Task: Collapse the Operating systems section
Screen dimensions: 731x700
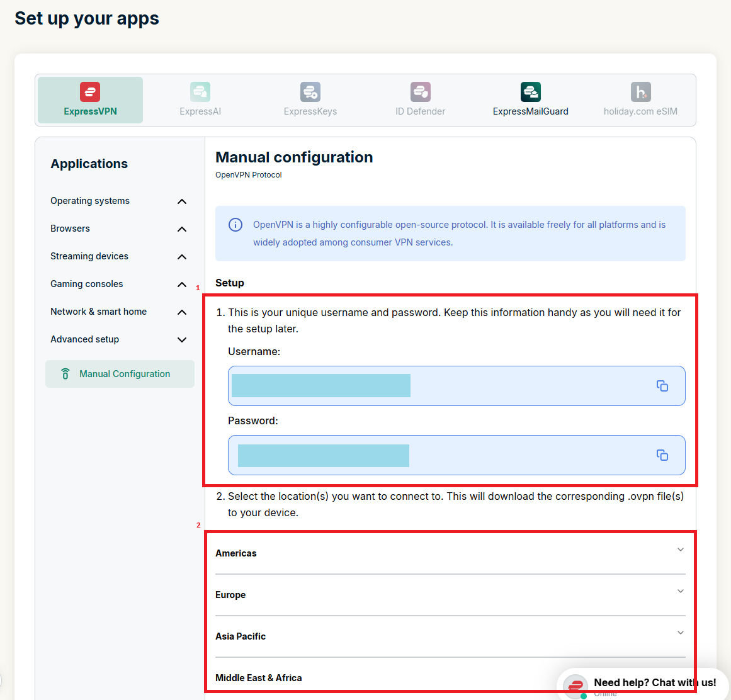Action: (x=182, y=201)
